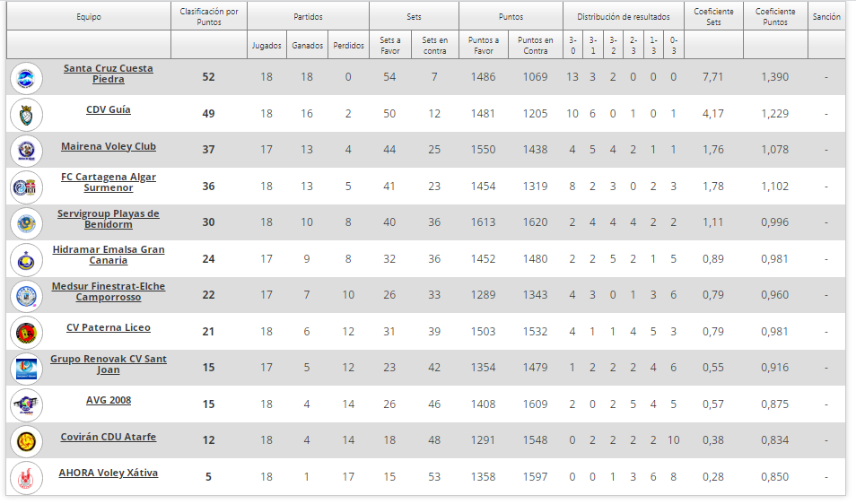Open the CV Paterna Liceo link
The height and width of the screenshot is (504, 856).
pyautogui.click(x=108, y=327)
